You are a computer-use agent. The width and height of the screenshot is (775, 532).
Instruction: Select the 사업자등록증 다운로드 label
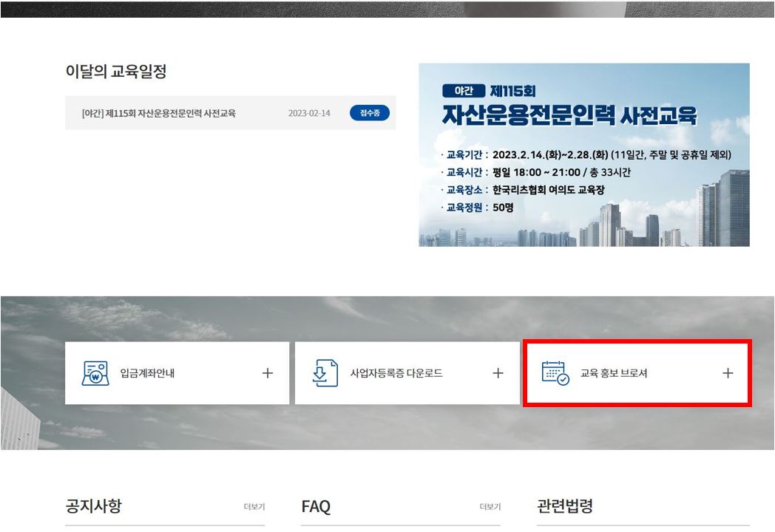coord(396,373)
